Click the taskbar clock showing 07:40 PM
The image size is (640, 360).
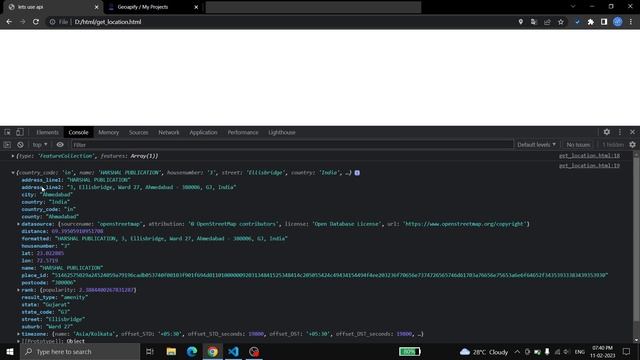(602, 351)
